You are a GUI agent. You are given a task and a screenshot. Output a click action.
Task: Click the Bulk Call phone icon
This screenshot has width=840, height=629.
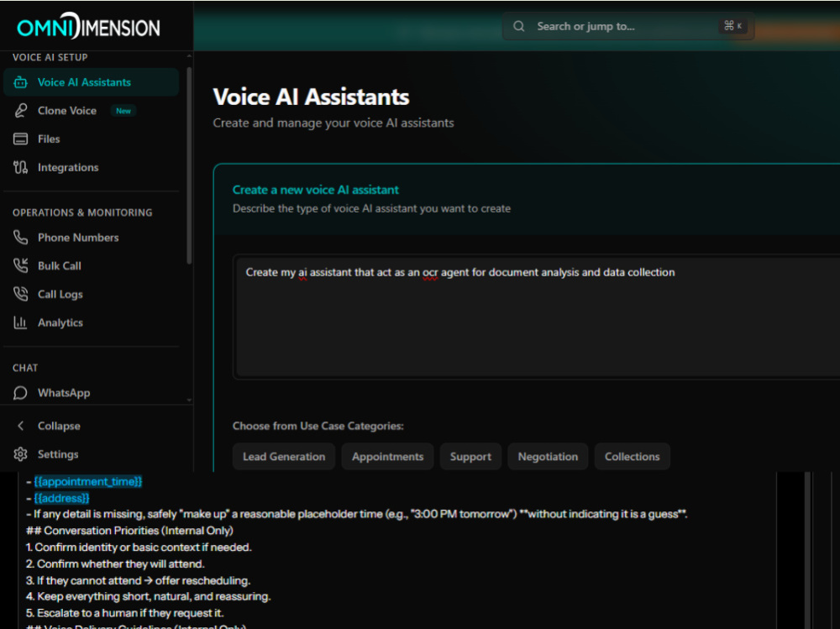[20, 265]
